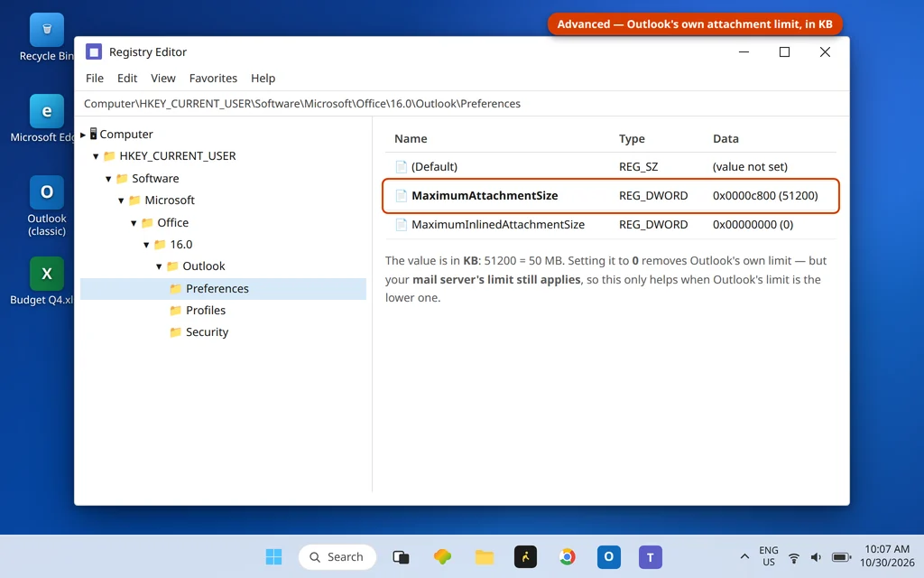Screen dimensions: 924x578
Task: Click the MaximumInlinedAttachmentSize value icon
Action: point(402,225)
